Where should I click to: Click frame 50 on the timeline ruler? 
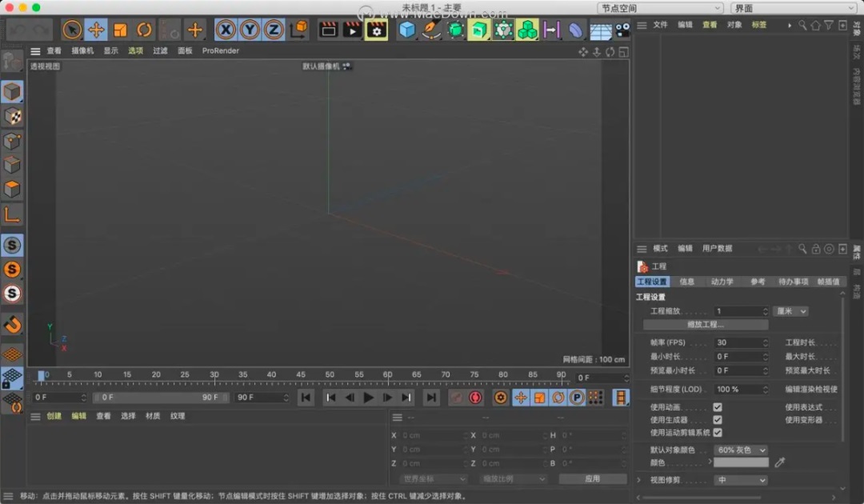(x=330, y=374)
